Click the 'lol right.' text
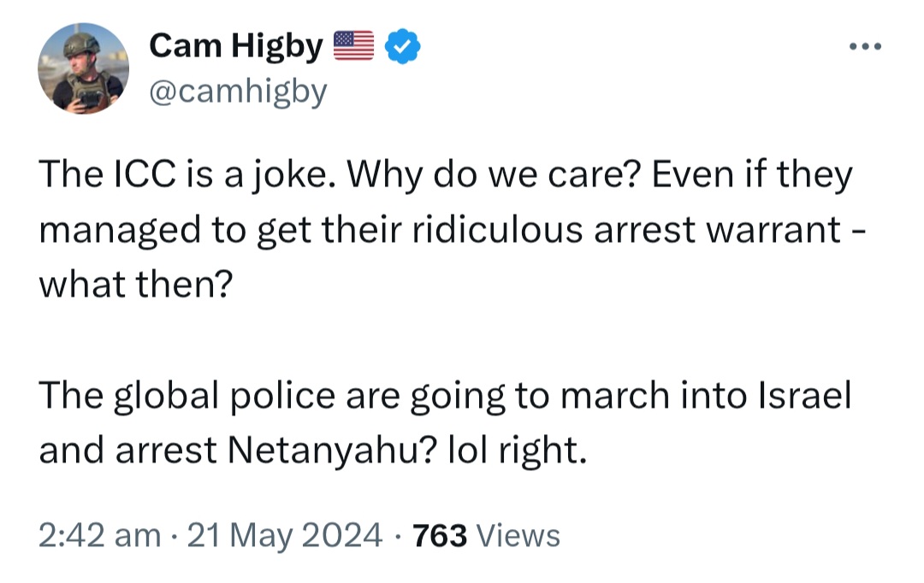This screenshot has height=583, width=924. coord(518,450)
